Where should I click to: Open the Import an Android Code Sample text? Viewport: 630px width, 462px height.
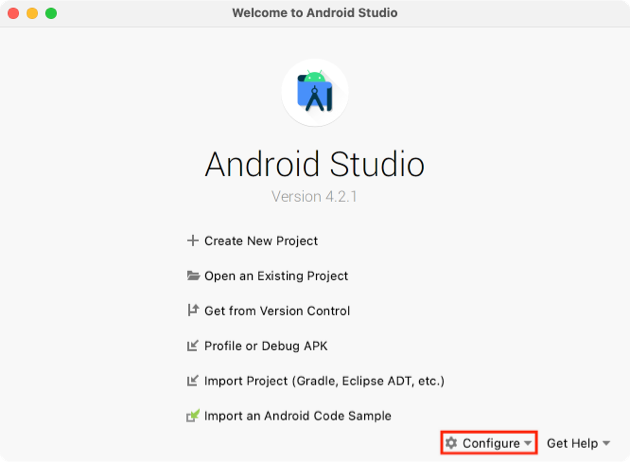click(x=298, y=416)
